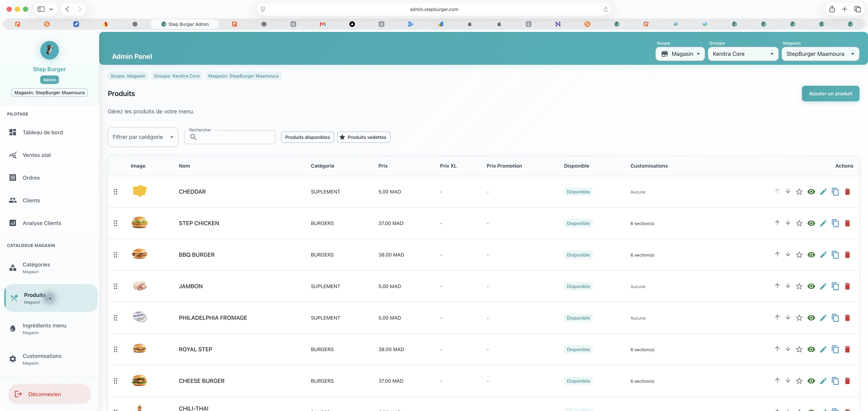
Task: Duplicate the BBQ BURGER product
Action: 835,255
